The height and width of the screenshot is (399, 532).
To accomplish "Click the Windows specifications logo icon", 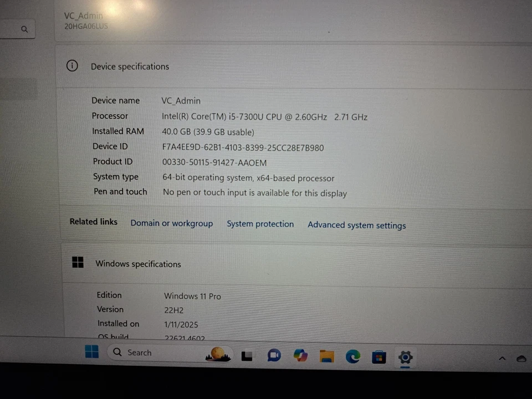I will [x=78, y=262].
